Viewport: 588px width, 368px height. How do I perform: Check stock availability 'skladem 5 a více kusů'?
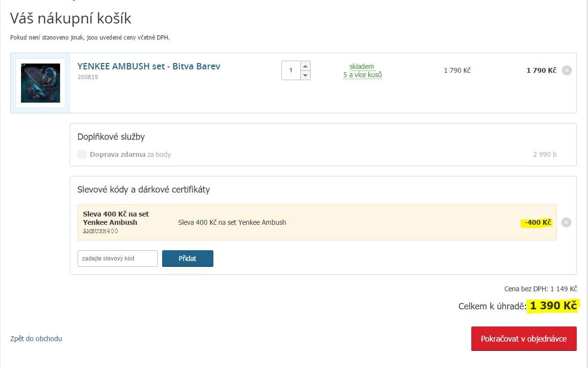tap(362, 71)
